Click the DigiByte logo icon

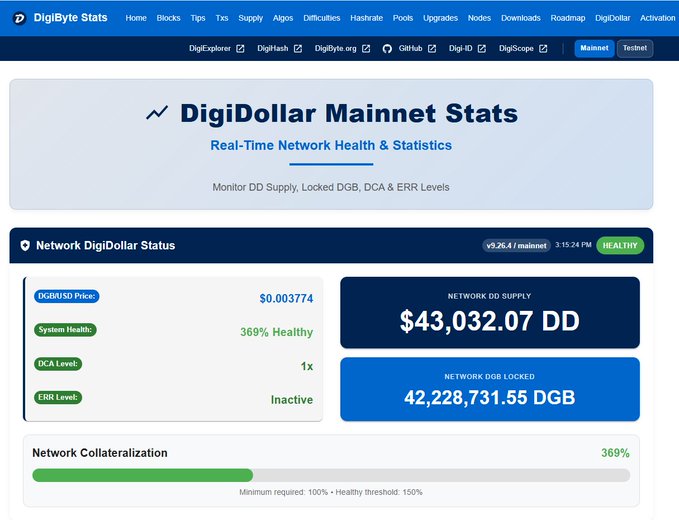[19, 18]
